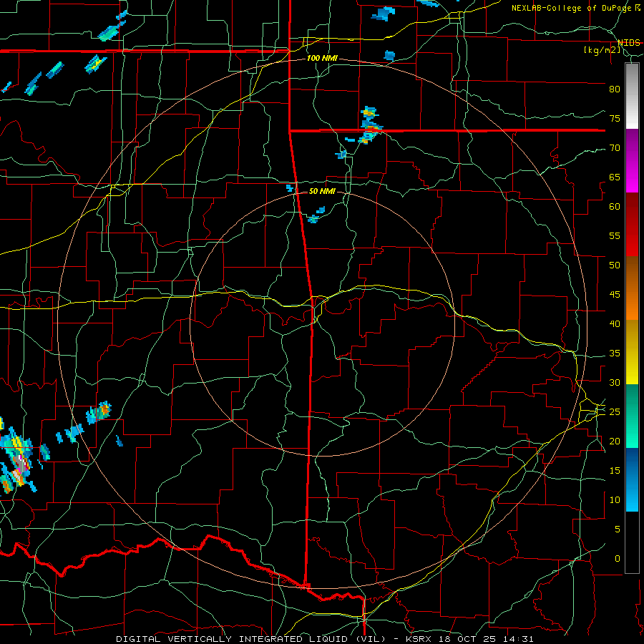Click the 75 value on the VIL scale
Viewport: 644px width, 644px height.
615,118
